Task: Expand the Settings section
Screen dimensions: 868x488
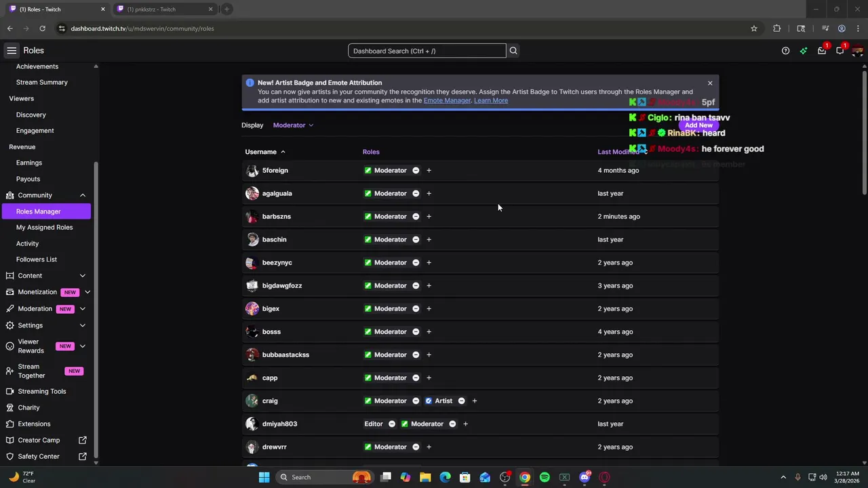Action: (x=83, y=325)
